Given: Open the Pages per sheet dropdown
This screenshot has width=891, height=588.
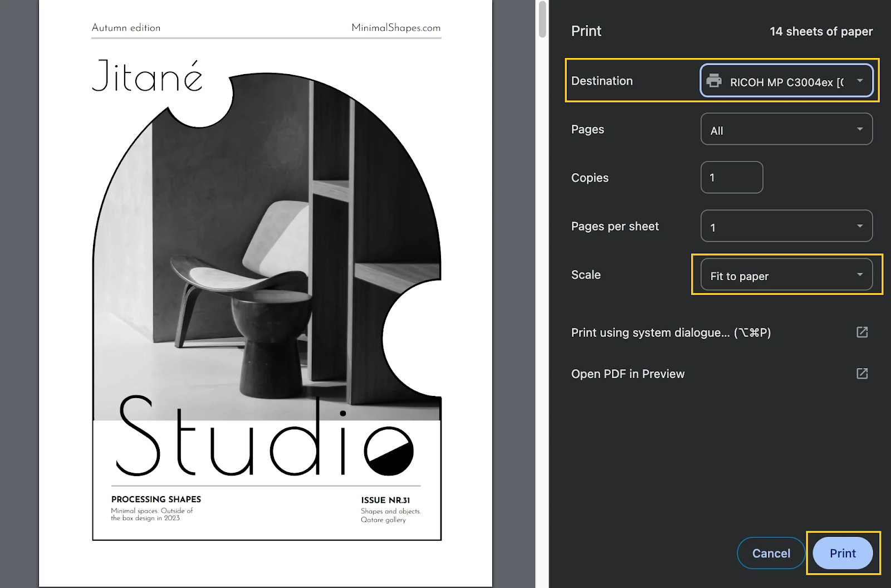Looking at the screenshot, I should 786,226.
